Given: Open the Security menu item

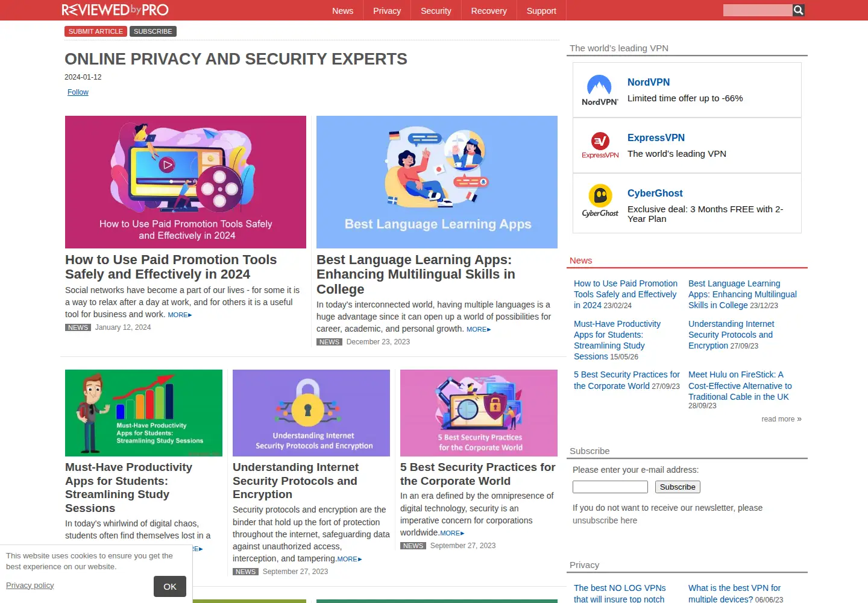Looking at the screenshot, I should [x=436, y=11].
